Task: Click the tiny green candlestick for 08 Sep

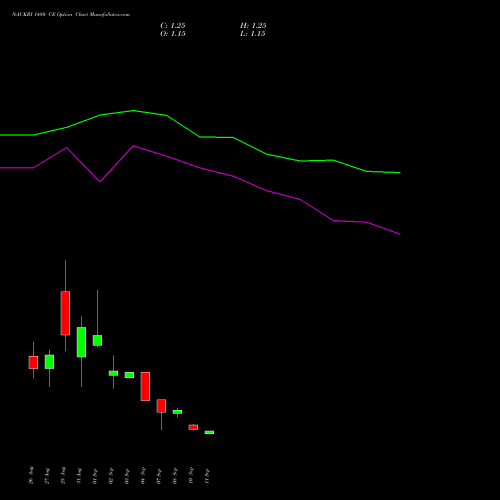Action: pyautogui.click(x=177, y=412)
